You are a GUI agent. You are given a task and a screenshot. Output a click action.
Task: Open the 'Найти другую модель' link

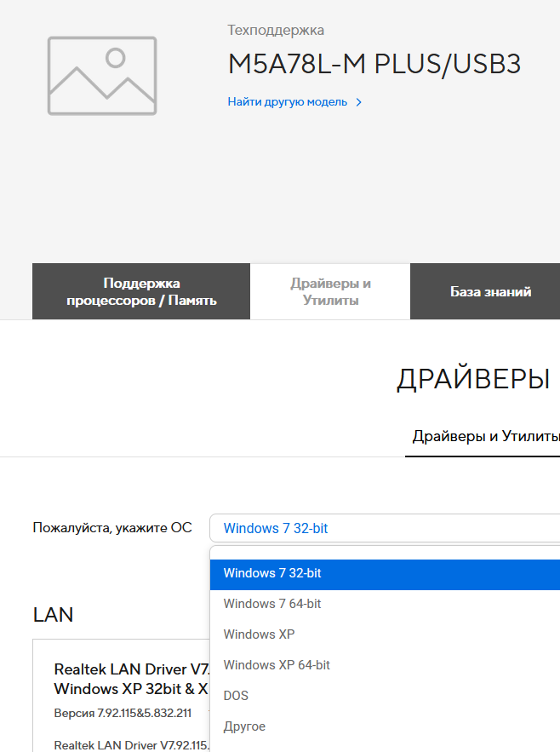(x=287, y=101)
